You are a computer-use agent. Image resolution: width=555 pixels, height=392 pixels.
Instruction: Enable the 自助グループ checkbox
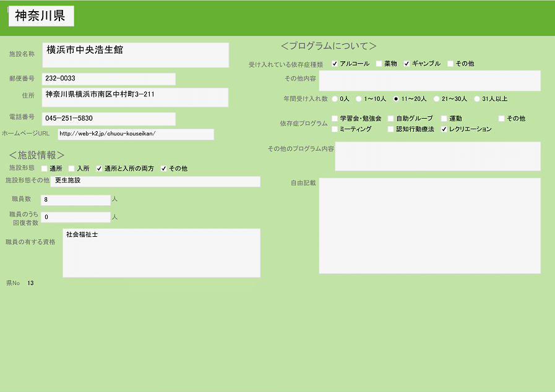pyautogui.click(x=390, y=119)
